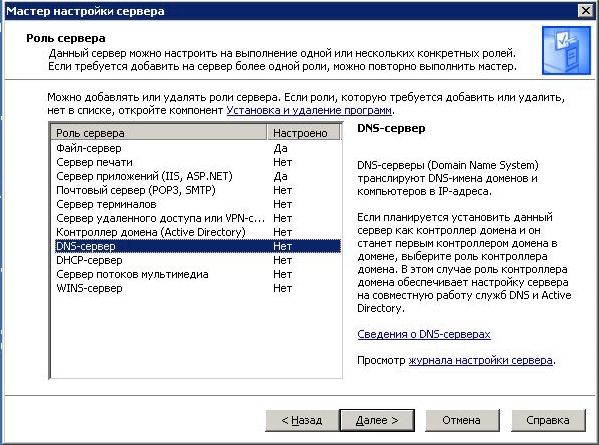Select the WINS-сервер role
Screen dimensions: 599x445
point(197,288)
